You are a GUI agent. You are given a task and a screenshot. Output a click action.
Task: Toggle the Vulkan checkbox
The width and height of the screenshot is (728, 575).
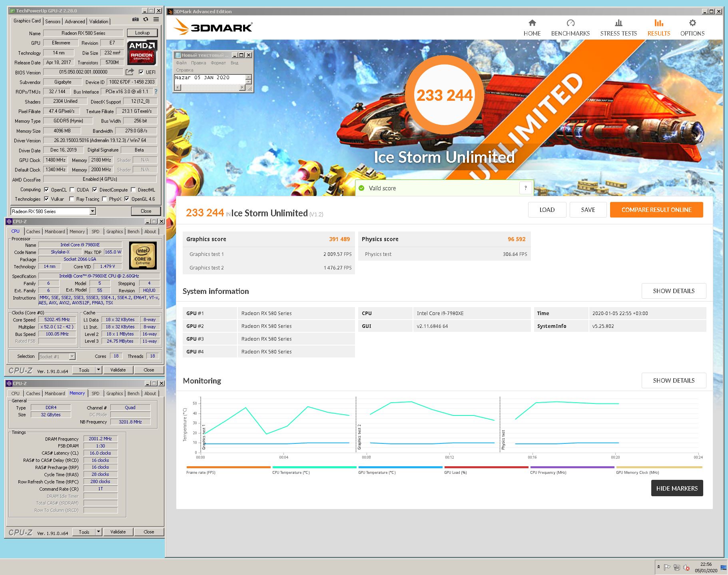pyautogui.click(x=46, y=199)
